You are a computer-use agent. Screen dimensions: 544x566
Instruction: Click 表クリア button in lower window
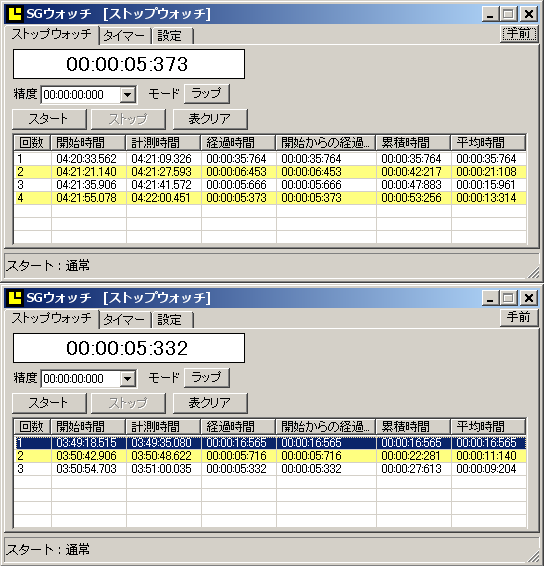210,403
